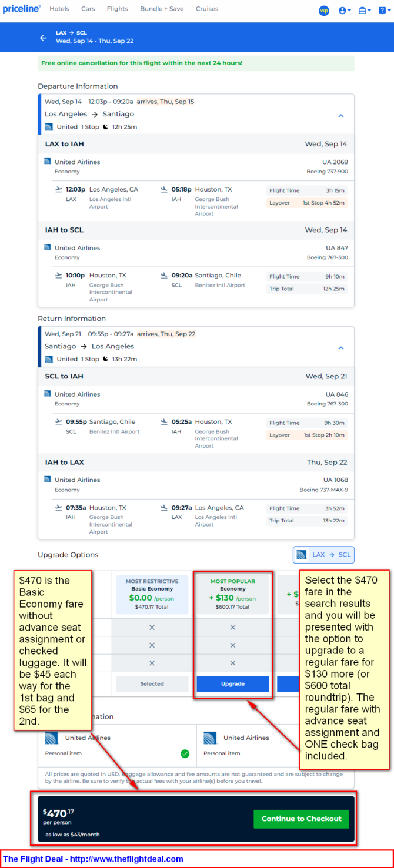Viewport: 394px width, 868px height.
Task: Collapse the departure flight details
Action: click(x=340, y=116)
